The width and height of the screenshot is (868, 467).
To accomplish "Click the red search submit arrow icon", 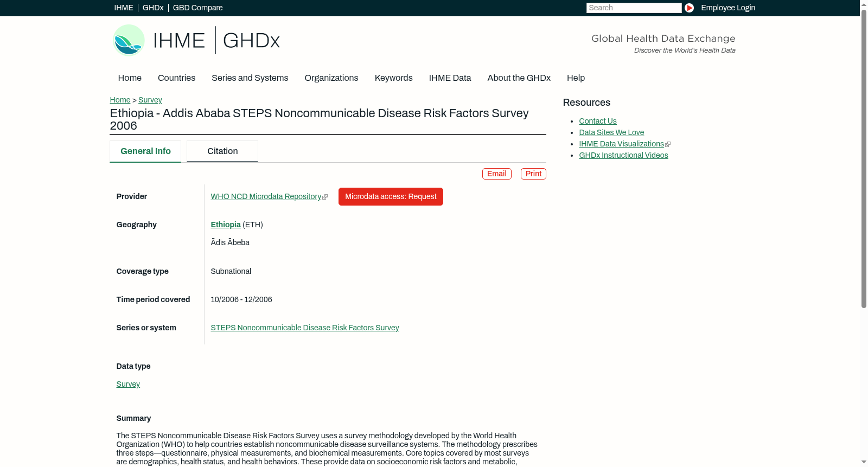I will point(689,8).
